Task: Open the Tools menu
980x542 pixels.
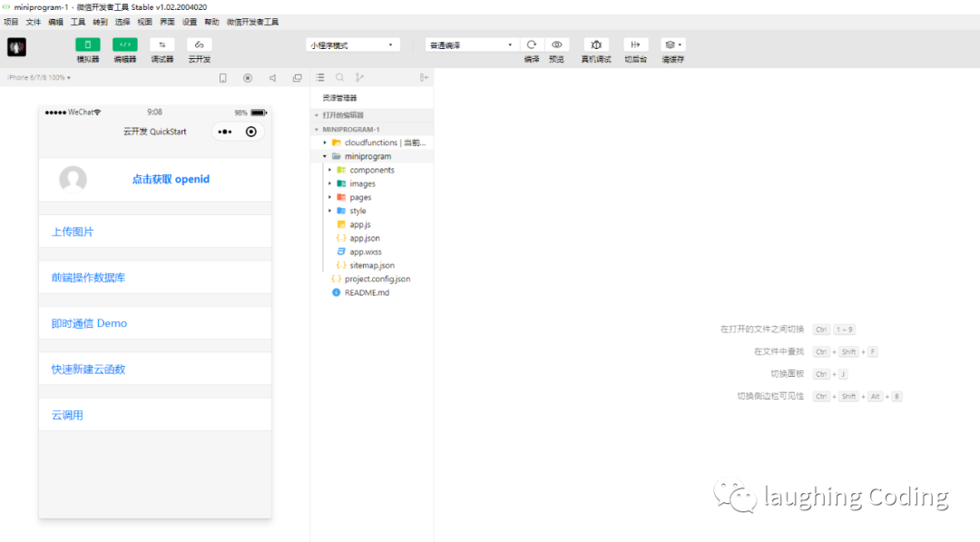Action: click(x=78, y=22)
